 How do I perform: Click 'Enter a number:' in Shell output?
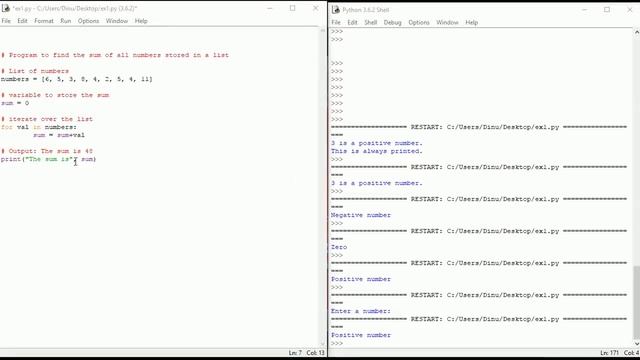tap(361, 311)
